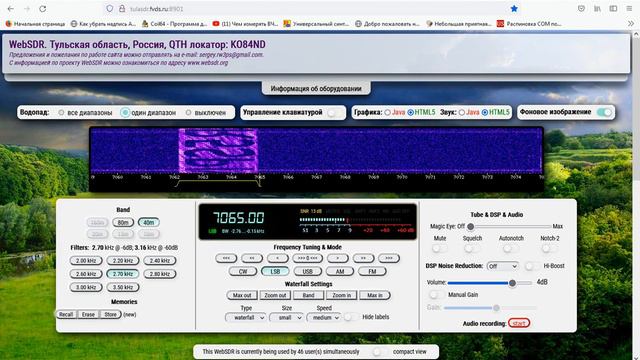Image resolution: width=640 pixels, height=360 pixels.
Task: Click the signal on the waterfall display
Action: pyautogui.click(x=218, y=150)
